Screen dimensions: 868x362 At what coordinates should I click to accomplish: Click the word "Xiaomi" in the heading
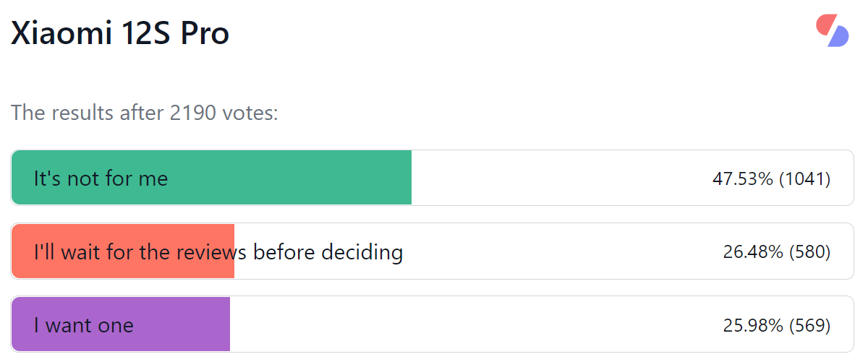(61, 33)
